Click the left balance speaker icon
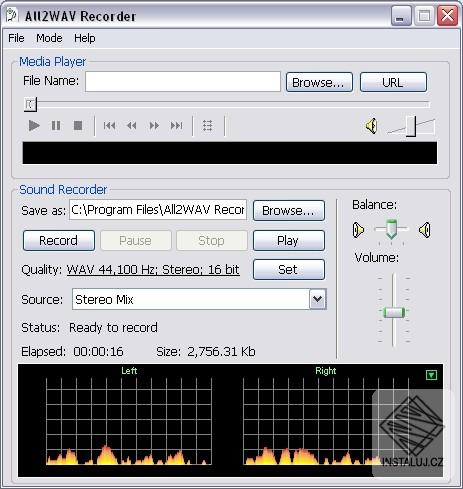The height and width of the screenshot is (489, 463). 358,230
